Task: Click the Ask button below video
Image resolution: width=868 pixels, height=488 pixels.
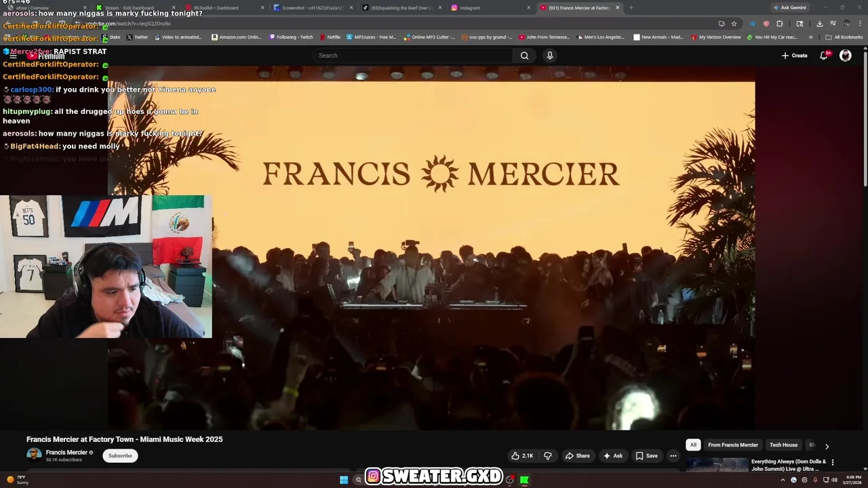Action: [x=613, y=455]
